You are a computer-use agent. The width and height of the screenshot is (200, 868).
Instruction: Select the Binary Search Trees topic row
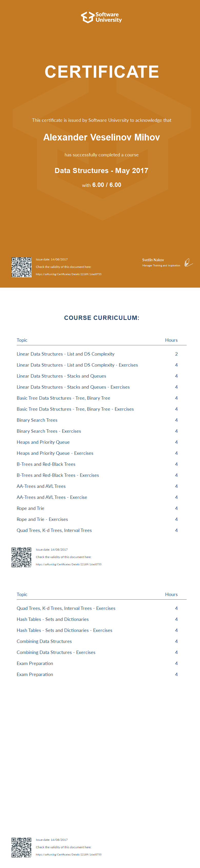click(37, 420)
